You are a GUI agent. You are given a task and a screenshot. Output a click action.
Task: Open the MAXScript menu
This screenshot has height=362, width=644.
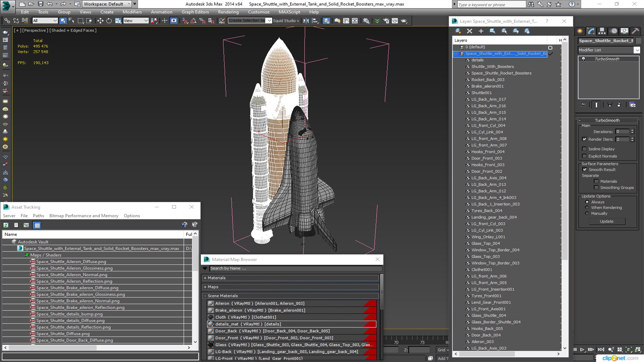[289, 12]
